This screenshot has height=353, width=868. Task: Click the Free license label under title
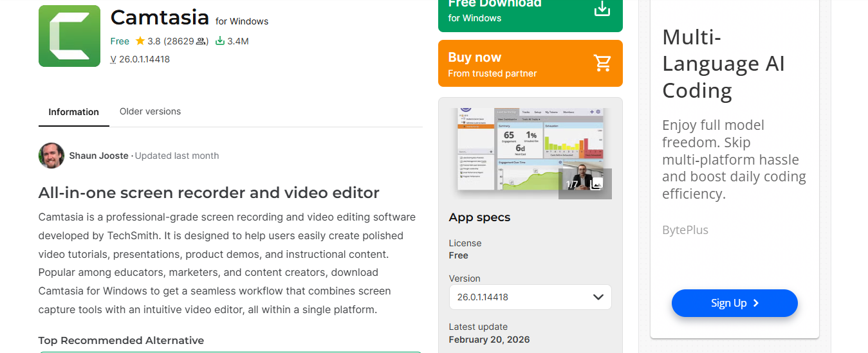click(120, 41)
